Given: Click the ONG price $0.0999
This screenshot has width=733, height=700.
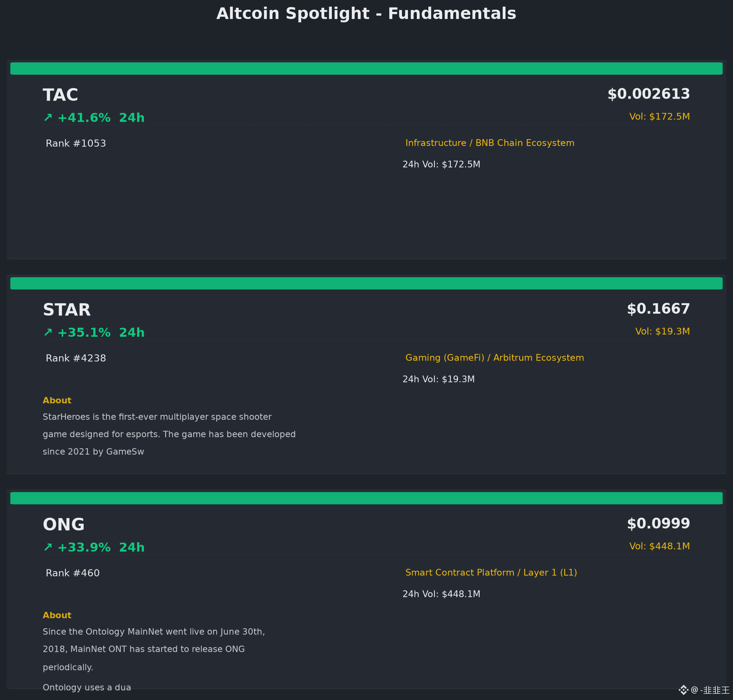Looking at the screenshot, I should [658, 523].
